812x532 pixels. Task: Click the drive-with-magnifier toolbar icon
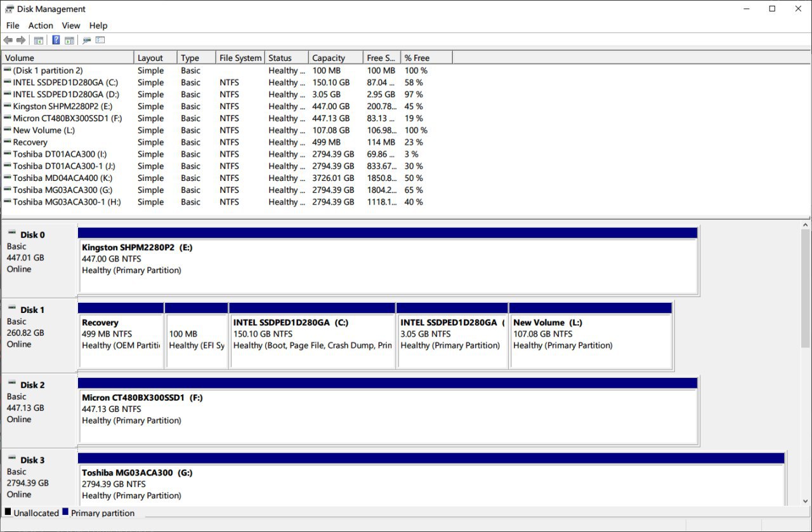tap(87, 41)
